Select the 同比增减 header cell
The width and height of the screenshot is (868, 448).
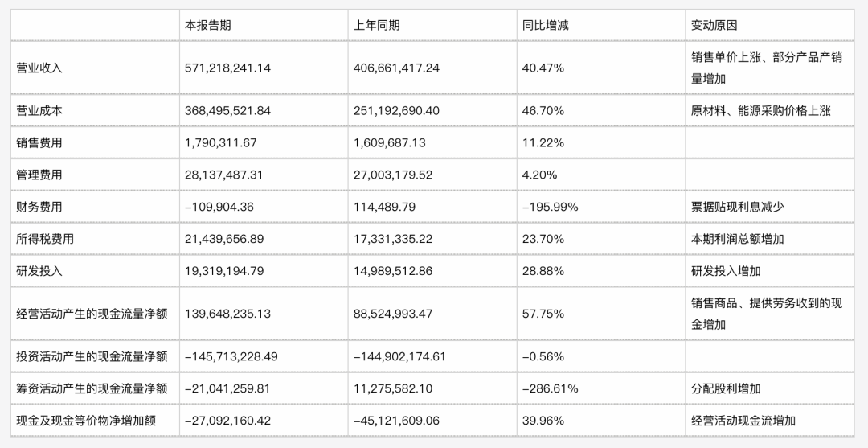pyautogui.click(x=546, y=25)
